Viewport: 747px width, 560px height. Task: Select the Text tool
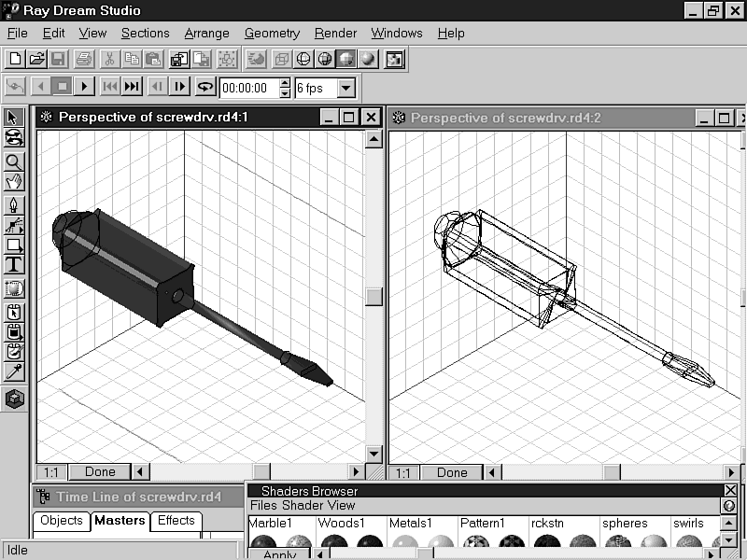point(14,265)
